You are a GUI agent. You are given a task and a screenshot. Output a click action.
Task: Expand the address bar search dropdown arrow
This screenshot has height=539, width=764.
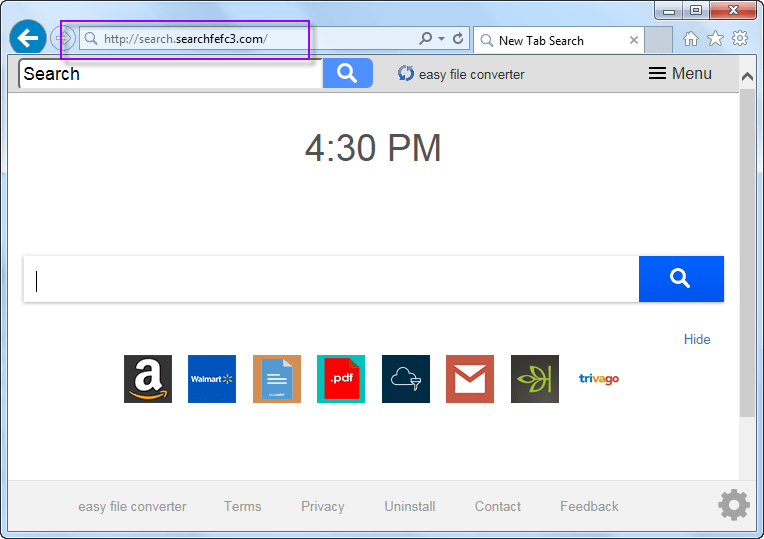[441, 39]
